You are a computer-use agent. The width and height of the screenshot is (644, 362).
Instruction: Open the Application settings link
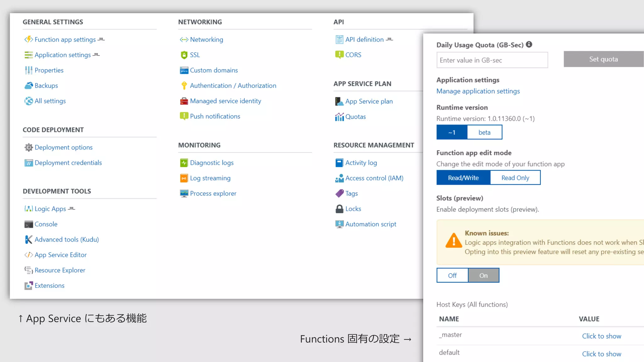(63, 55)
